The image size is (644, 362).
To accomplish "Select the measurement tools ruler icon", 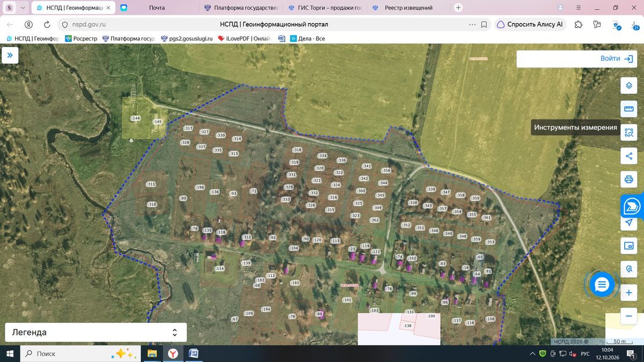I will coord(628,109).
